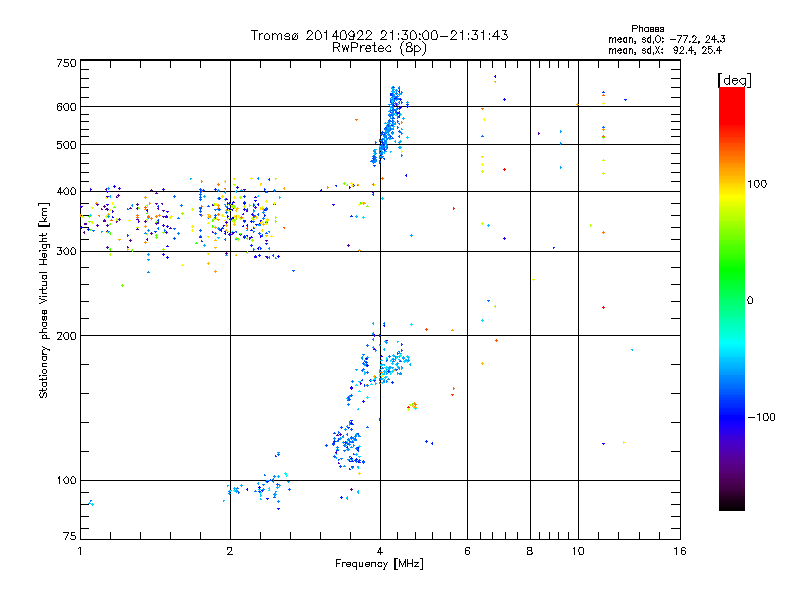Viewport: 800px width, 600px height.
Task: Click the colorbar tick label '100'
Action: 757,184
